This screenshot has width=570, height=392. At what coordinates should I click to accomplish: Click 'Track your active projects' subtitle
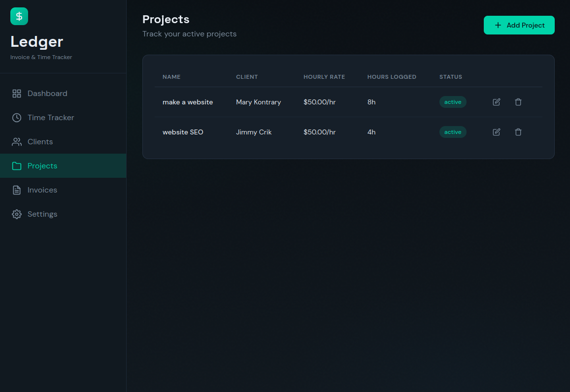tap(189, 34)
